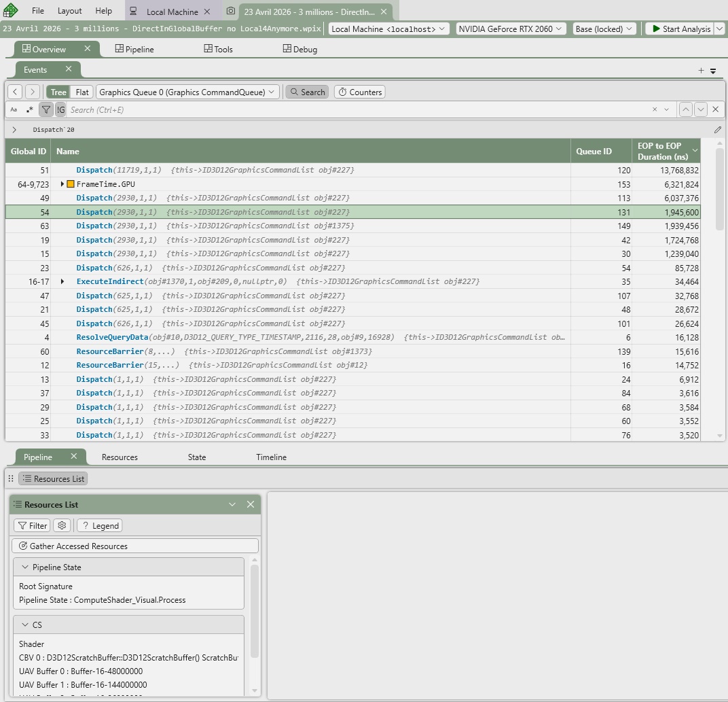The image size is (728, 702).
Task: Go to next search result arrow
Action: (x=701, y=109)
